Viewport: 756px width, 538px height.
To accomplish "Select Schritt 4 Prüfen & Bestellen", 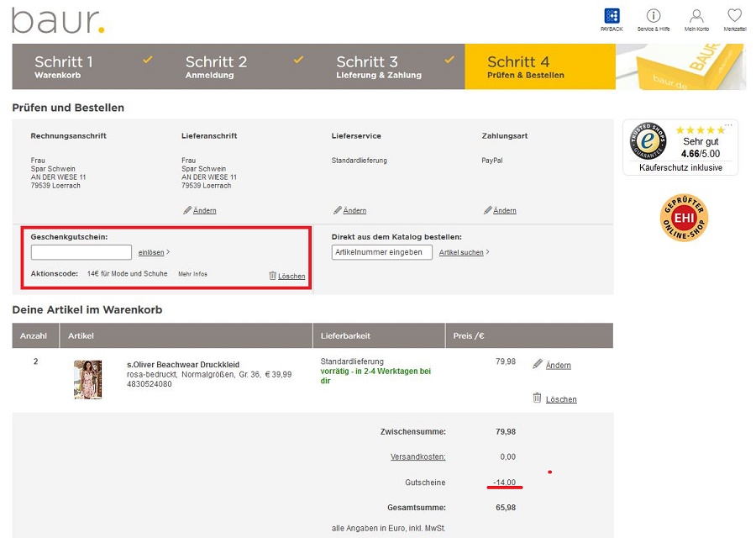I will point(540,66).
